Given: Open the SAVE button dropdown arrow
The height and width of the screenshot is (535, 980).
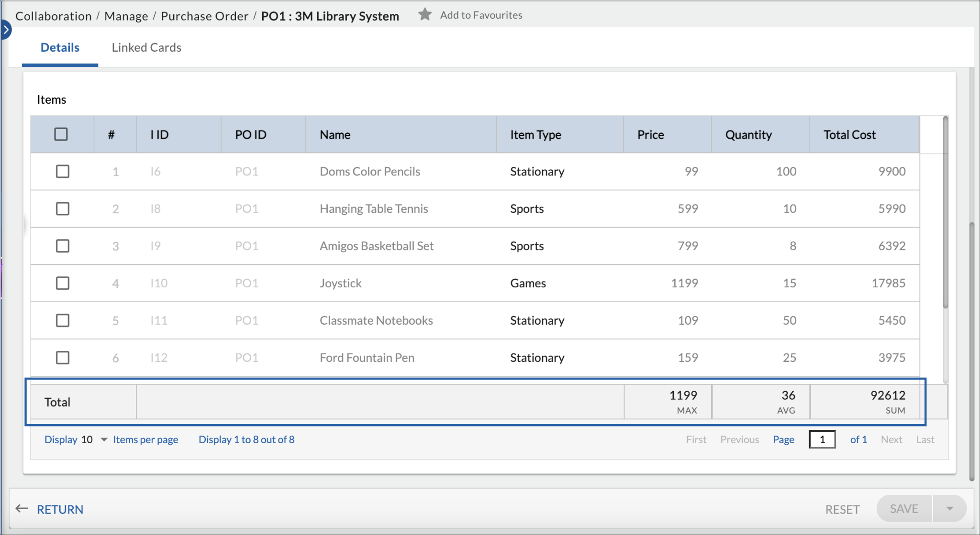Looking at the screenshot, I should (x=949, y=509).
